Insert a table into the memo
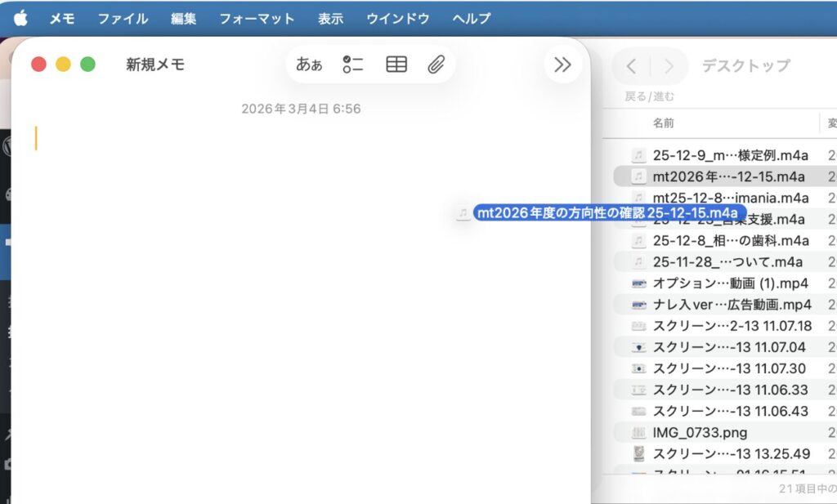 coord(396,65)
